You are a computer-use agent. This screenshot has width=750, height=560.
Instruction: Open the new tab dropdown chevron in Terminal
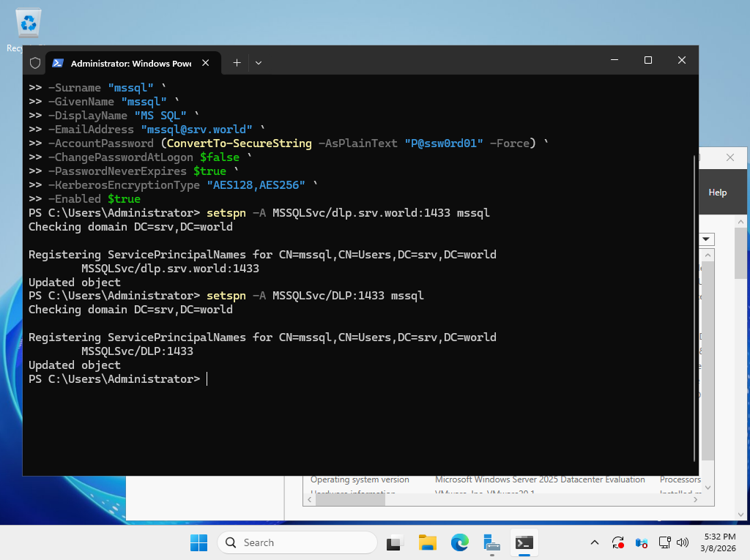(x=258, y=63)
